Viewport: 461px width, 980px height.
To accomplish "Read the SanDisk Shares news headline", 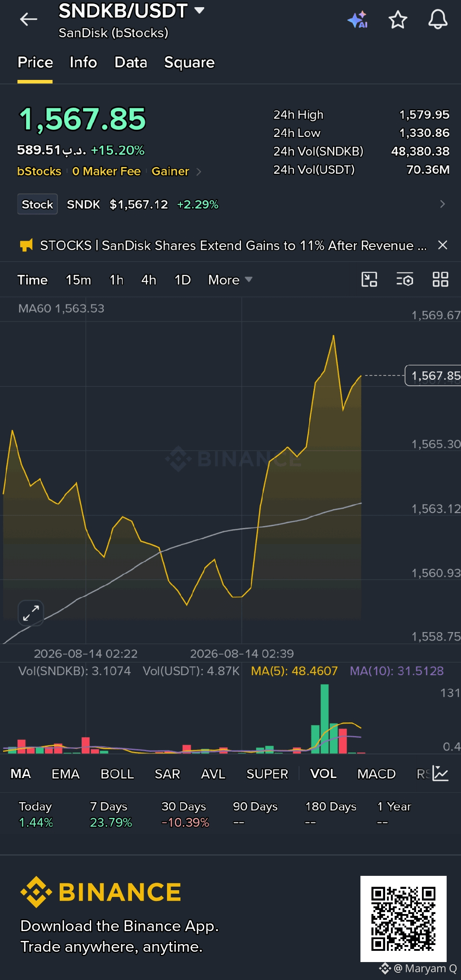I will [233, 246].
